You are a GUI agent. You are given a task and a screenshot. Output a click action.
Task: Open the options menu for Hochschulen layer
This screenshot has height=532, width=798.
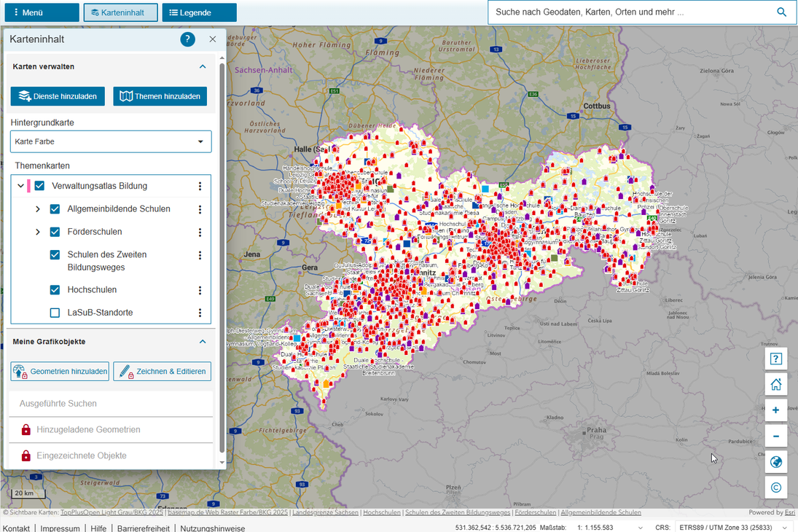(x=200, y=289)
